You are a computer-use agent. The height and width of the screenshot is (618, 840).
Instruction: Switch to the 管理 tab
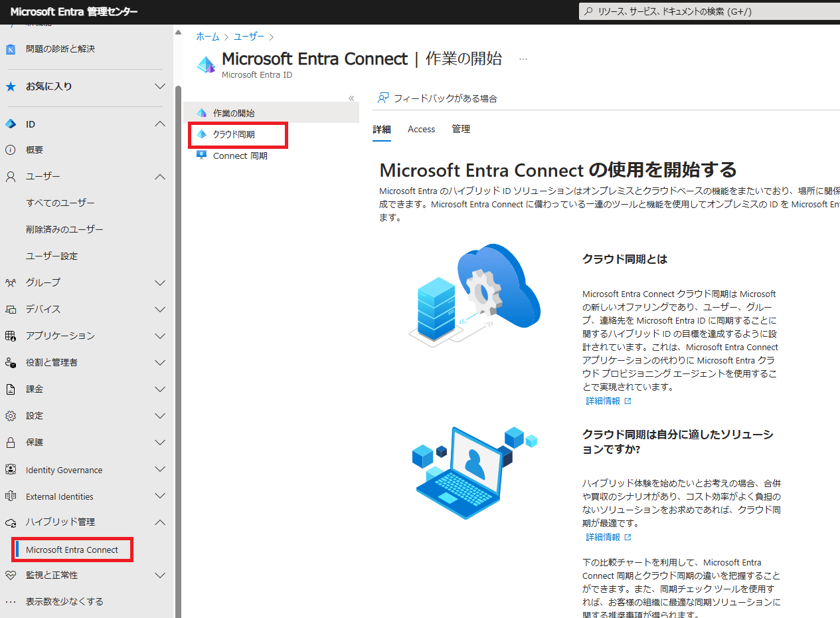click(x=461, y=129)
